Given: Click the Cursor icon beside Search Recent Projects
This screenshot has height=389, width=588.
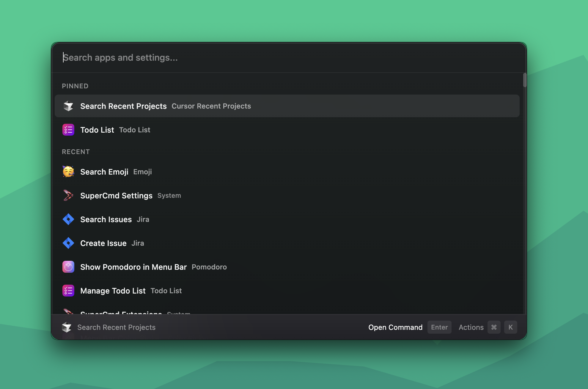Looking at the screenshot, I should tap(68, 106).
